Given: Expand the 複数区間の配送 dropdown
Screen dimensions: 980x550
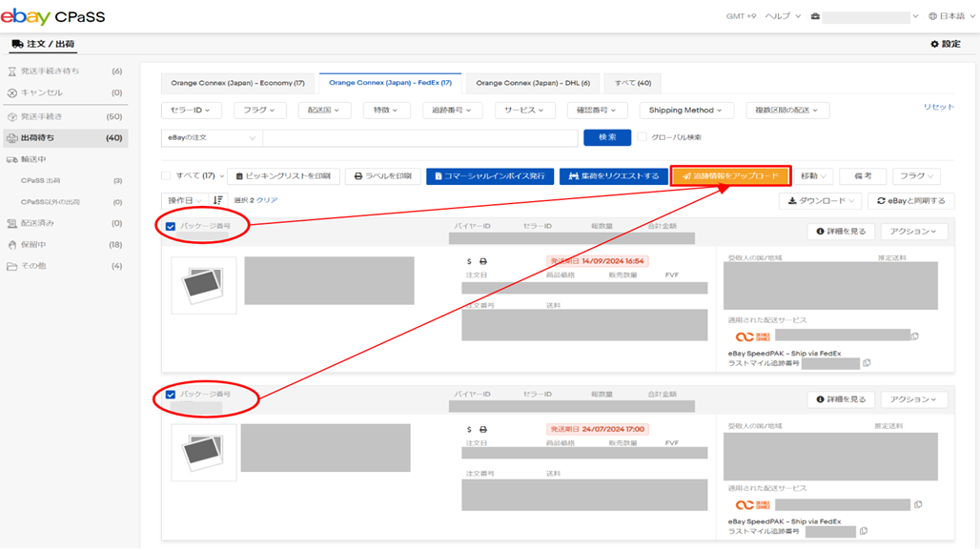Looking at the screenshot, I should (786, 110).
